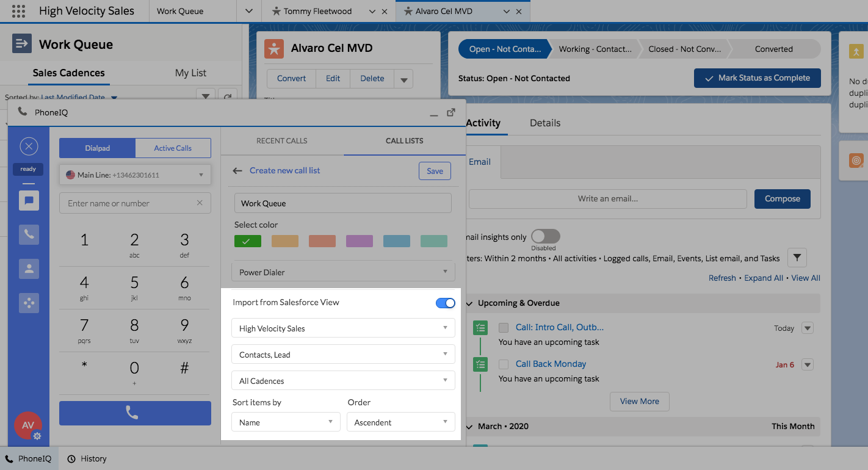868x470 pixels.
Task: Open the Alvaro Cel MVD tab chevron
Action: 506,12
